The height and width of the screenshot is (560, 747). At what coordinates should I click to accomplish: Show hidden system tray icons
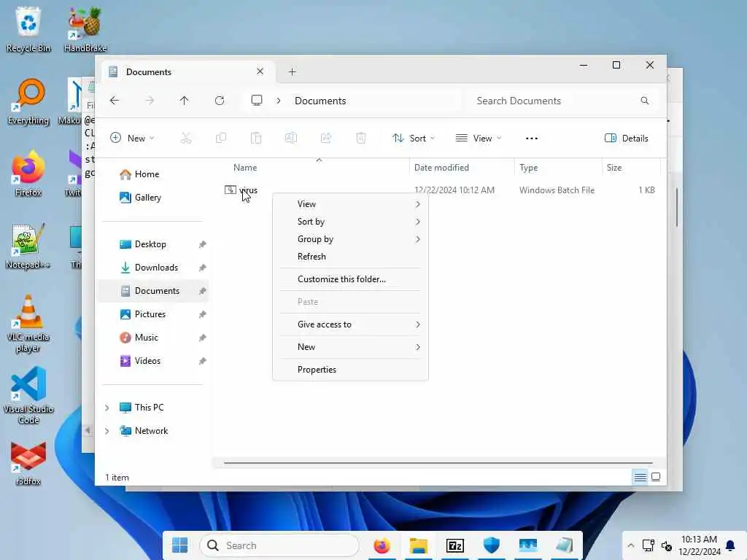(631, 545)
